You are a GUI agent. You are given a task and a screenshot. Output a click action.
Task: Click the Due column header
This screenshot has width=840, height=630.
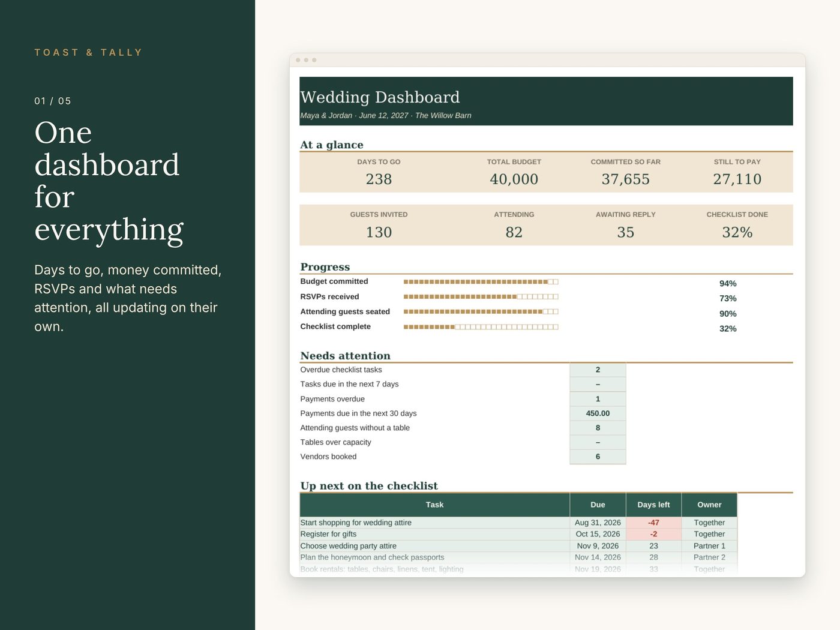tap(598, 505)
